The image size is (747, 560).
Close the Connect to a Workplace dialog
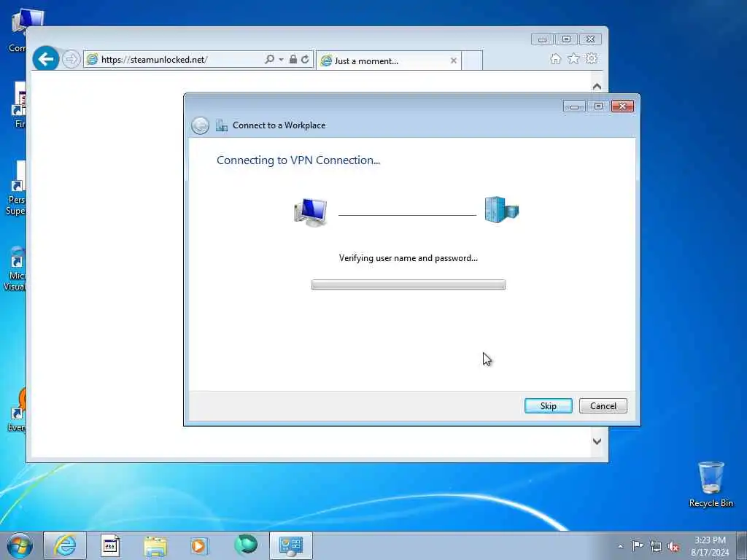[622, 106]
